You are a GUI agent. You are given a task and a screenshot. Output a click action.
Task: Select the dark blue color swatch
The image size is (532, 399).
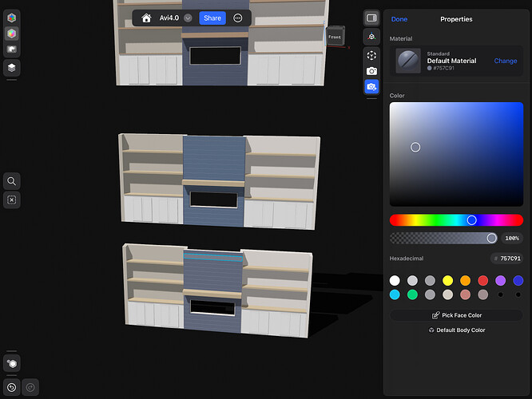click(518, 280)
